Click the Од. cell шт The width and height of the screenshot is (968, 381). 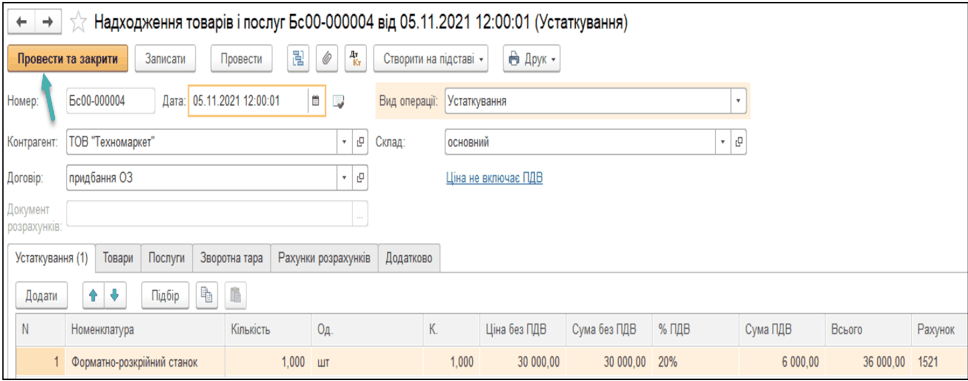pyautogui.click(x=367, y=362)
